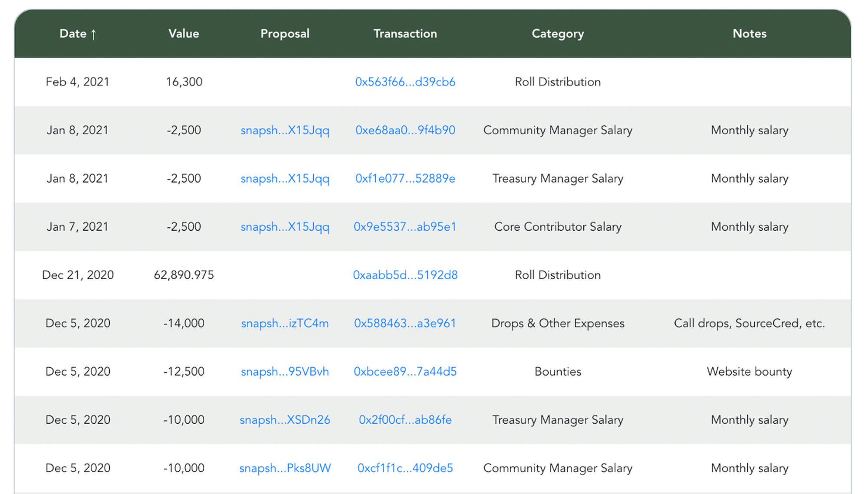Open snapshot proposal link XSDn26
868x494 pixels.
285,420
